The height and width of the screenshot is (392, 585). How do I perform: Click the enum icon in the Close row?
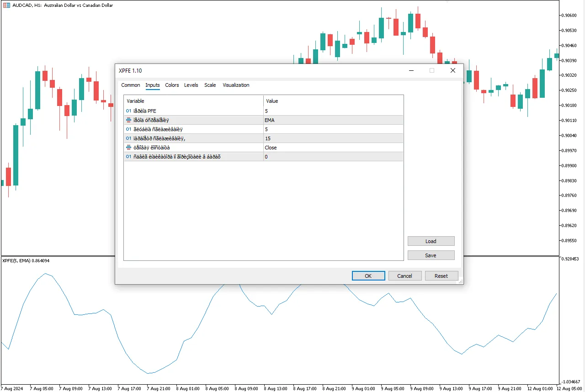tap(128, 148)
